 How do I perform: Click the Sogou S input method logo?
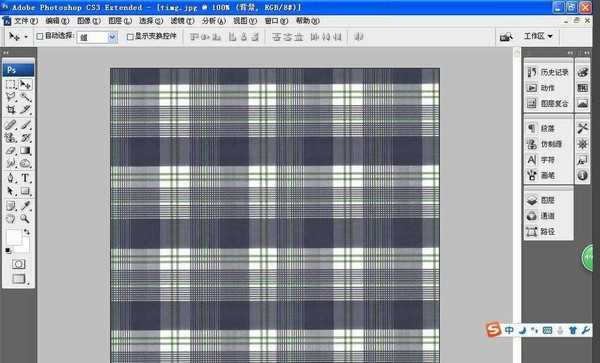(x=494, y=330)
